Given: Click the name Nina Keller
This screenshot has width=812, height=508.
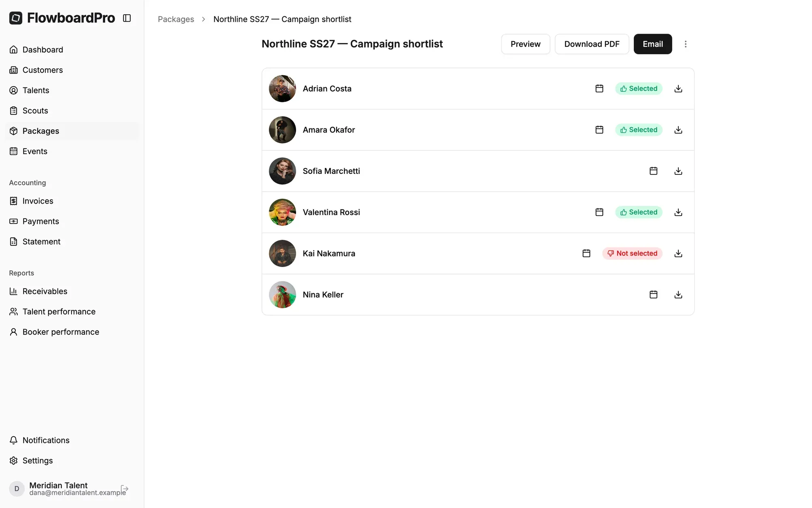Looking at the screenshot, I should click(323, 295).
